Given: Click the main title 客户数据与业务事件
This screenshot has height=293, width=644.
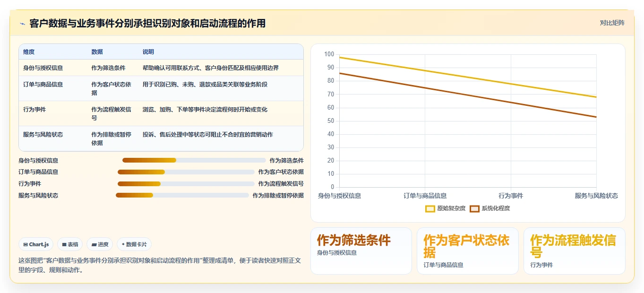Looking at the screenshot, I should (147, 23).
